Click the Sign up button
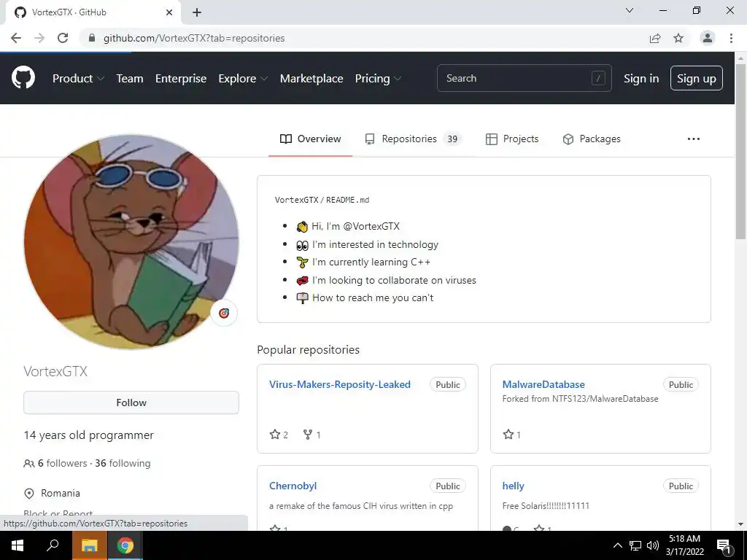The image size is (747, 560). coord(697,79)
